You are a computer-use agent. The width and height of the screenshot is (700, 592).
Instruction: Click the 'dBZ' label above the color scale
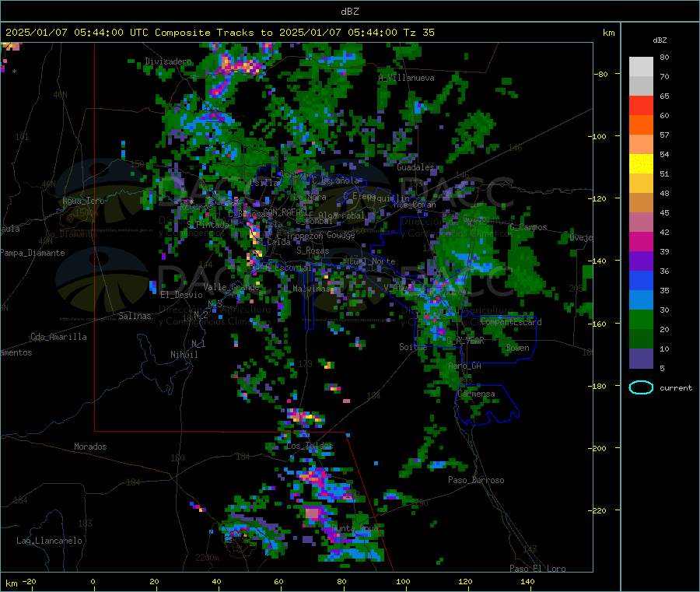click(660, 40)
